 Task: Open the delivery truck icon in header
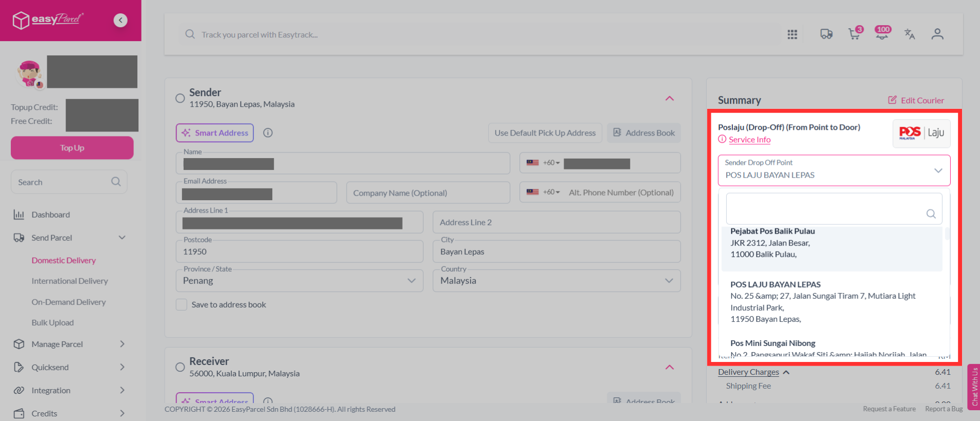pos(826,34)
